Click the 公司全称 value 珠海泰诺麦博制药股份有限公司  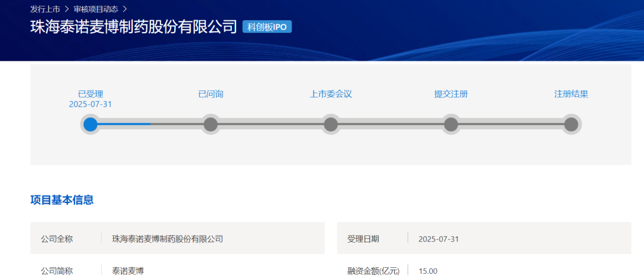coord(168,239)
